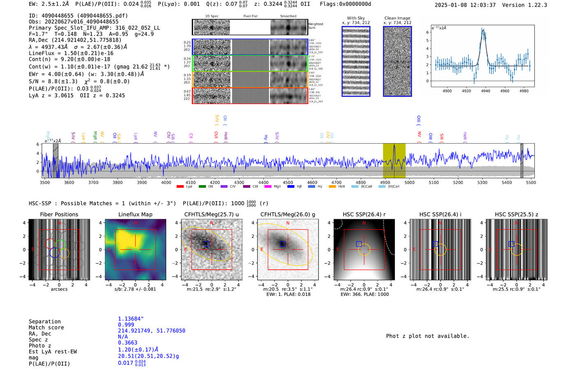
Task: Pick the magenta MgII legend swatch
Action: (x=268, y=187)
